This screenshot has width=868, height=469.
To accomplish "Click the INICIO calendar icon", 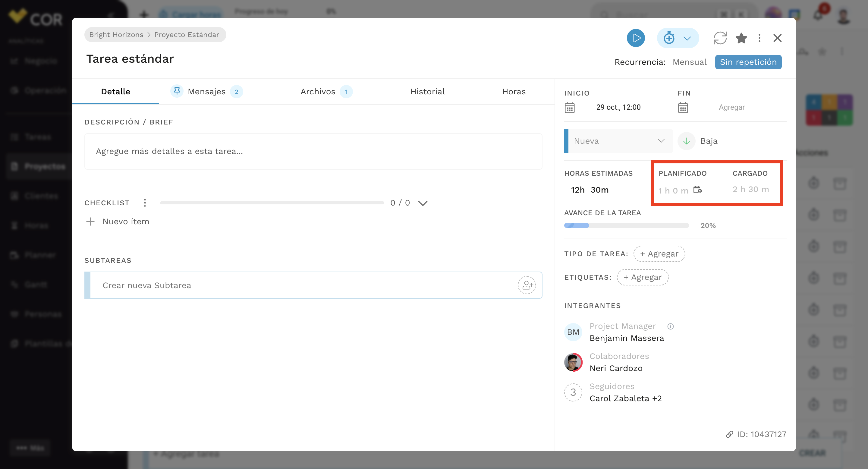I will coord(569,108).
